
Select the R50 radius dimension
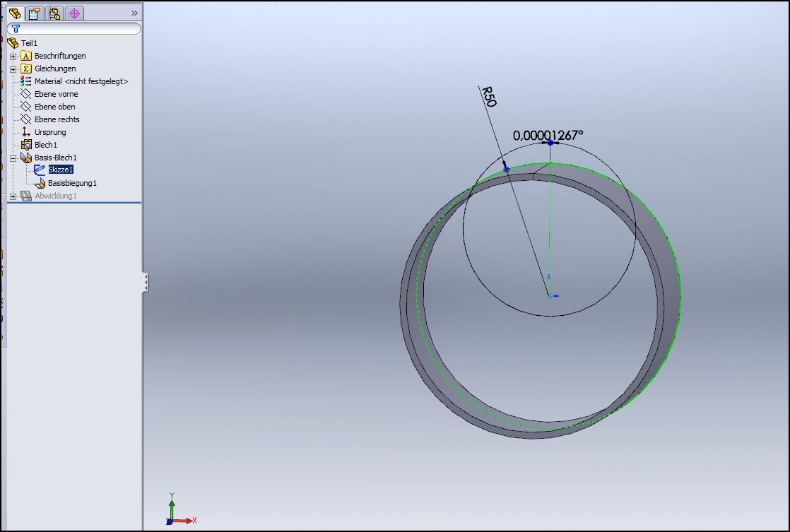(x=489, y=97)
